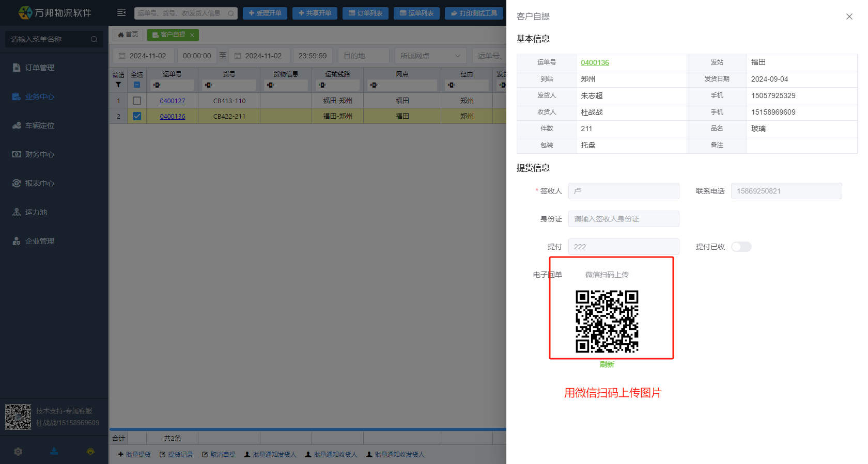Click the 联系电话 input field

point(786,191)
